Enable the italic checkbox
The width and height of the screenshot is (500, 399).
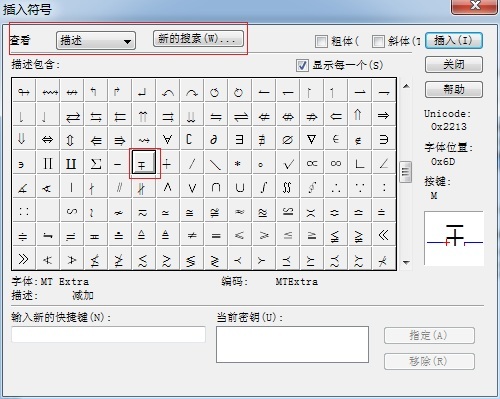(x=378, y=41)
